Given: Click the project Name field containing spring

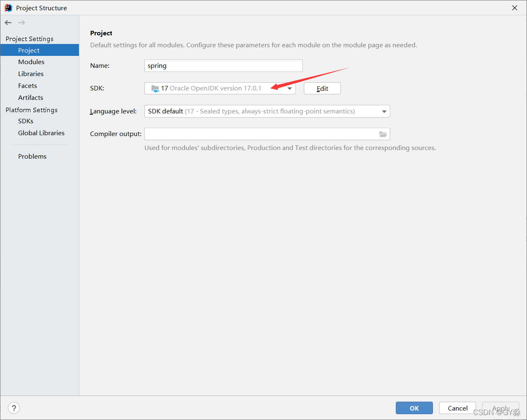Looking at the screenshot, I should click(223, 66).
